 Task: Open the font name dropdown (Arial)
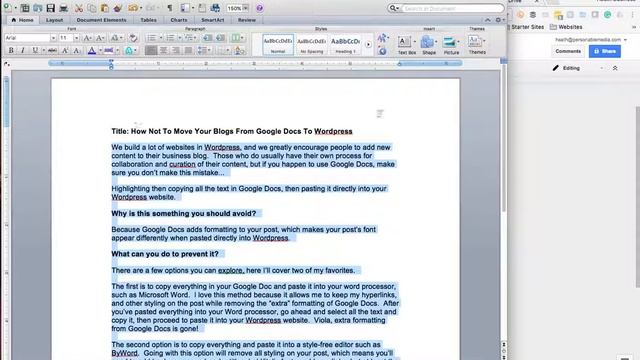pos(53,38)
